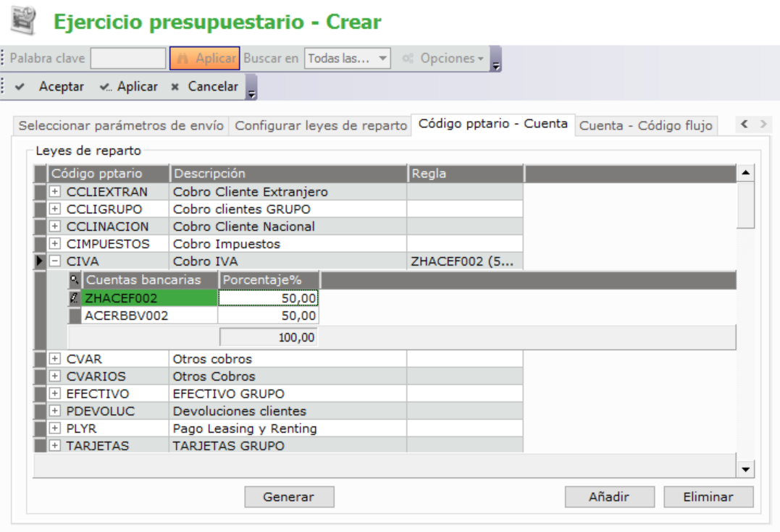
Task: Click the Eliminar button
Action: pyautogui.click(x=708, y=497)
